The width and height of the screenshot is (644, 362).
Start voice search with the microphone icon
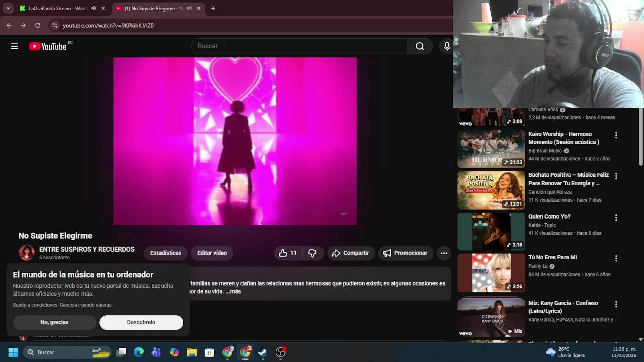447,46
